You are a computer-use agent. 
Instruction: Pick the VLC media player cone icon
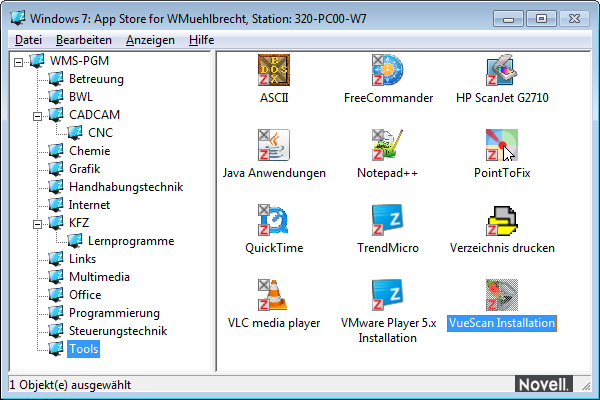point(274,295)
